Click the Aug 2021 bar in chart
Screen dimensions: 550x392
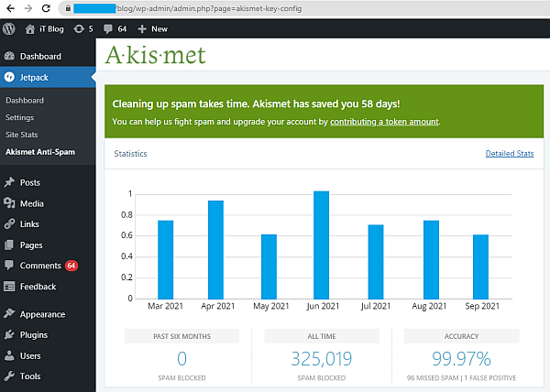[x=431, y=259]
